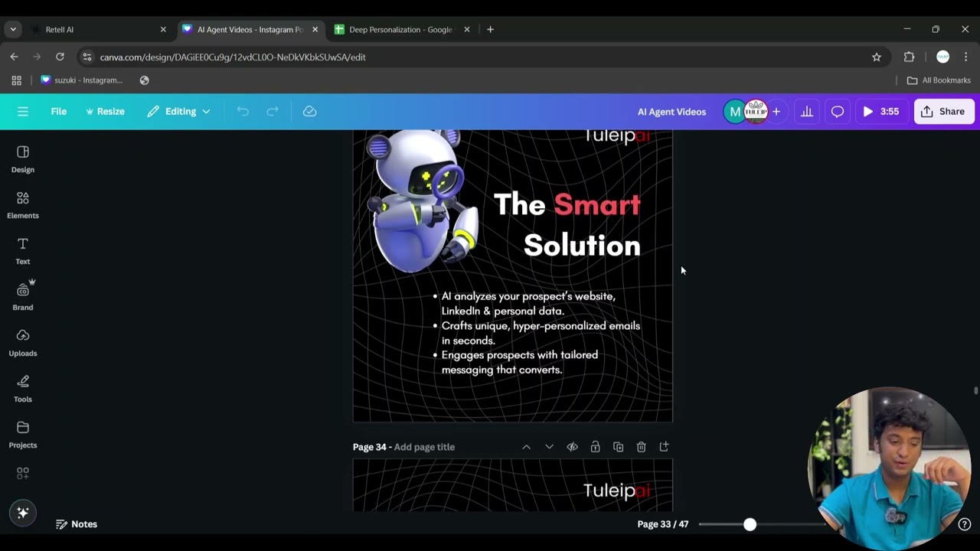The image size is (980, 551).
Task: Open the Editing mode dropdown
Action: (178, 112)
